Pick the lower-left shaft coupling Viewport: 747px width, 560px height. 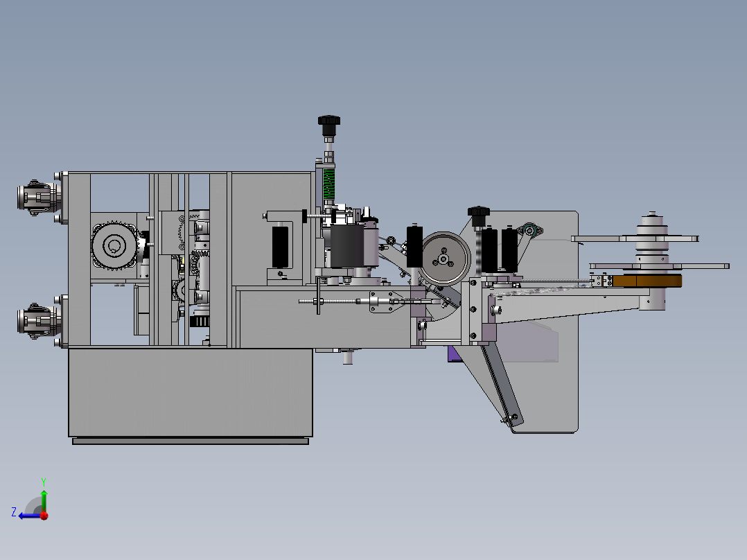pos(39,321)
